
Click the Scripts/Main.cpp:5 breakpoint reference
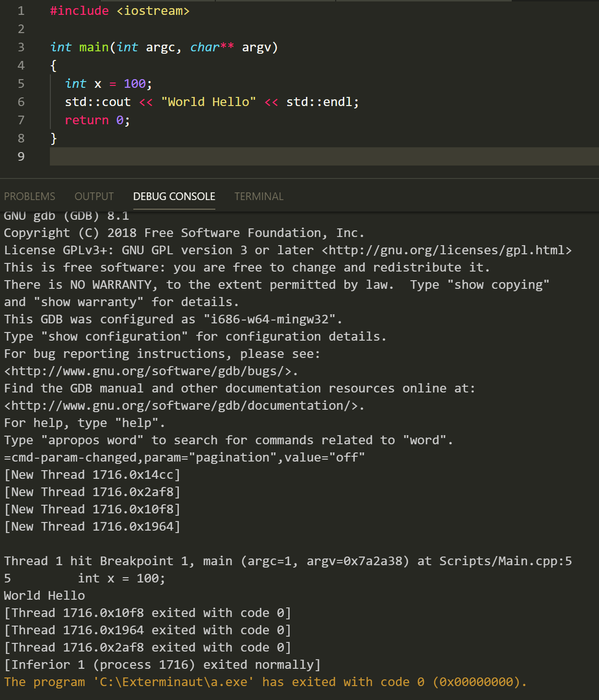coord(504,560)
